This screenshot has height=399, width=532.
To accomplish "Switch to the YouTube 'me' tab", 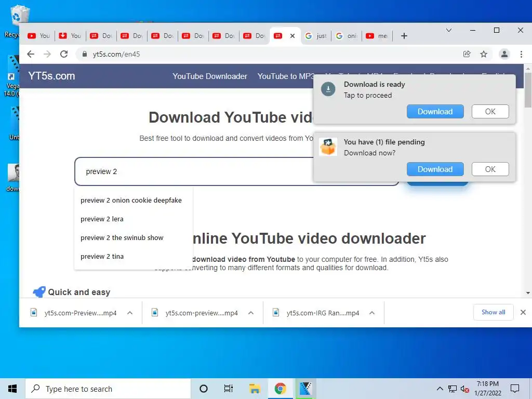I will [x=377, y=36].
